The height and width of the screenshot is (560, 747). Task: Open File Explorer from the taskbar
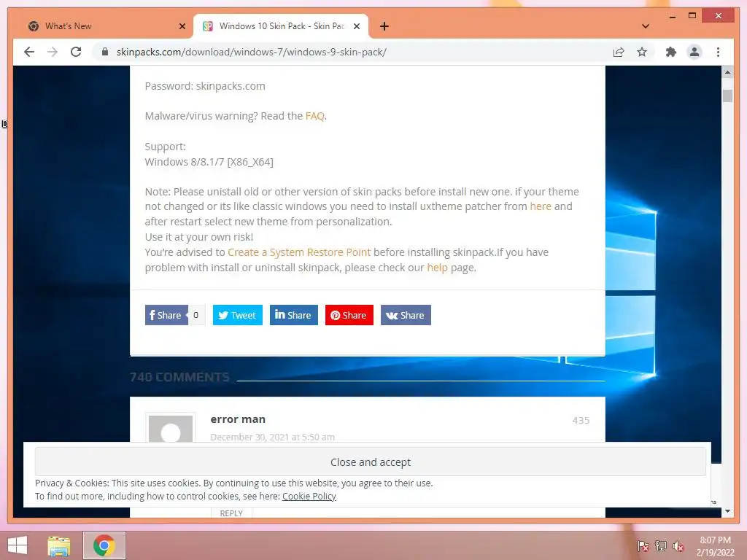58,545
